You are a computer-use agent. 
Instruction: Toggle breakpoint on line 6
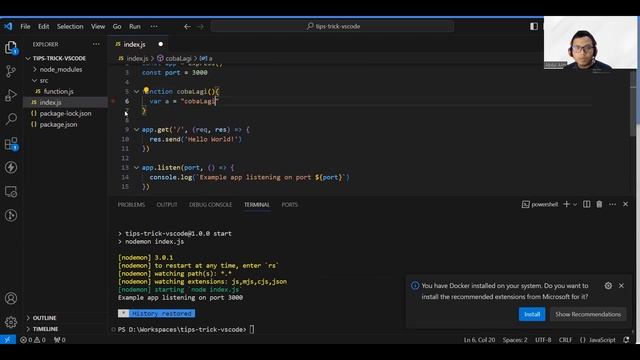[x=113, y=101]
